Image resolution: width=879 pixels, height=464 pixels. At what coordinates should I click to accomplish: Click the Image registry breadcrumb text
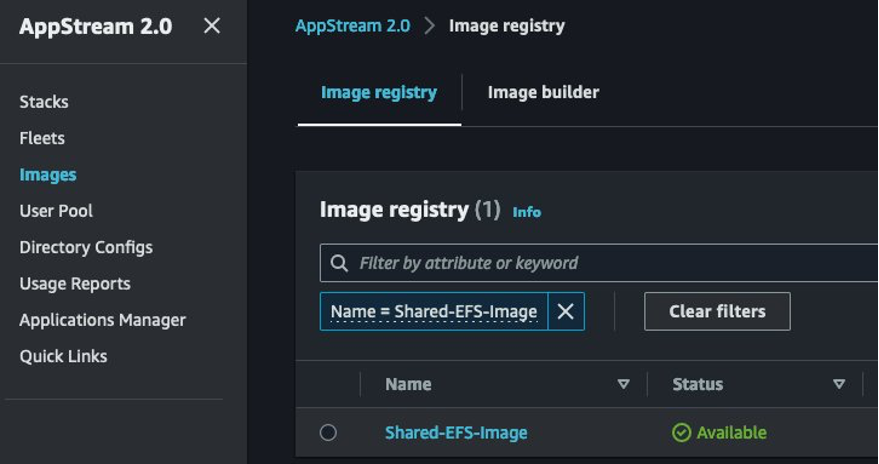(507, 26)
